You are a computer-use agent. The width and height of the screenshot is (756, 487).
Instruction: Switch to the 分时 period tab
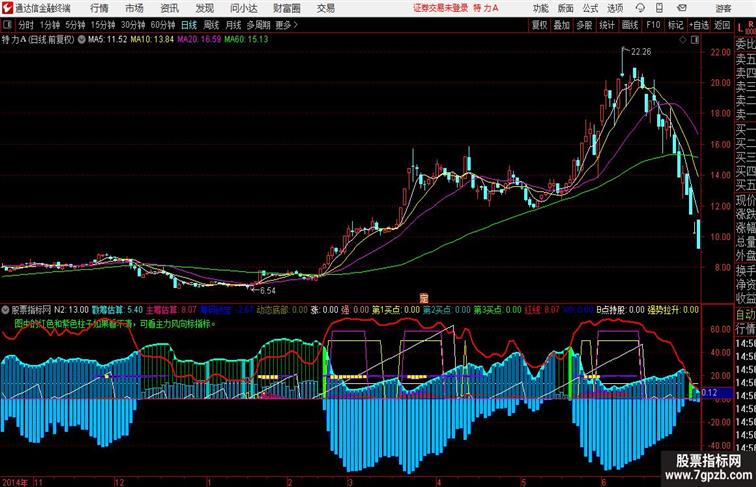pyautogui.click(x=26, y=25)
